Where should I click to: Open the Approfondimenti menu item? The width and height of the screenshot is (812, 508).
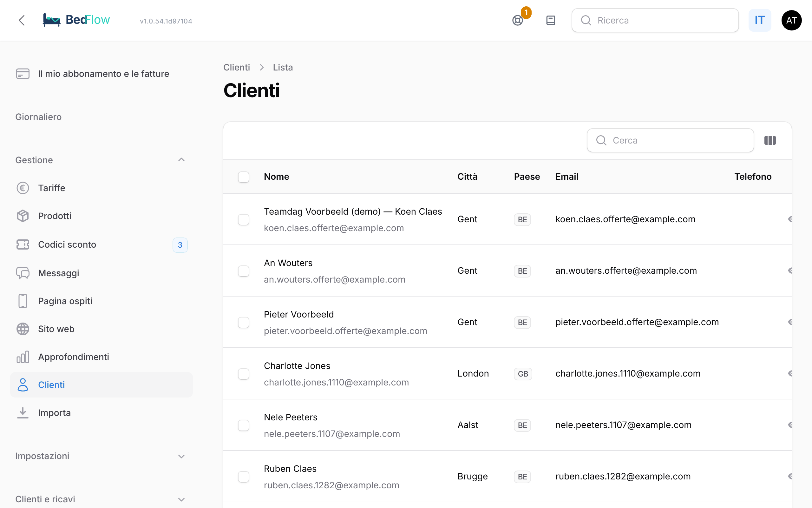(101, 357)
